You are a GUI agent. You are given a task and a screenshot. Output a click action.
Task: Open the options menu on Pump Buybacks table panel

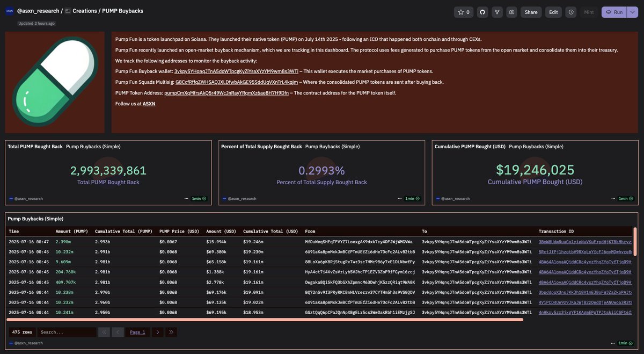pos(612,343)
